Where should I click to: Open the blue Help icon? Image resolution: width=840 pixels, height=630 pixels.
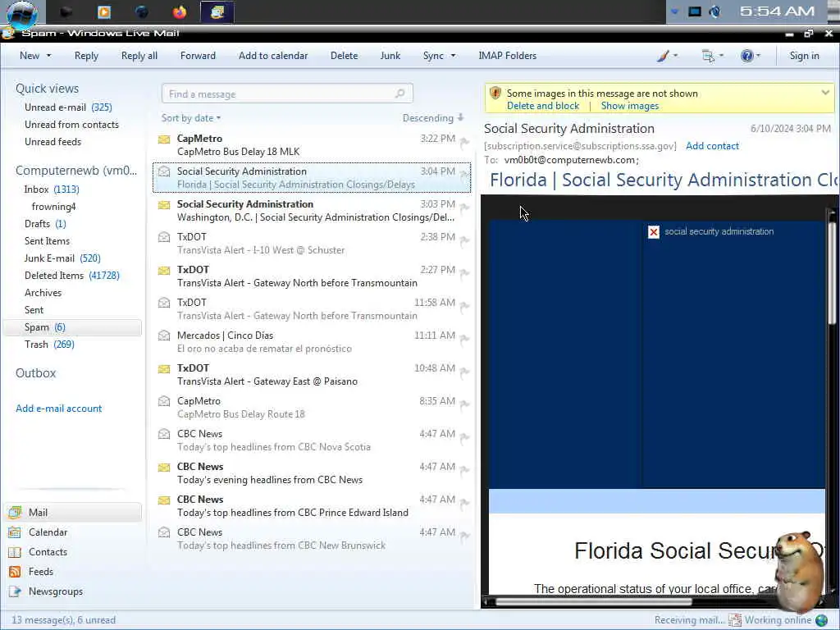pos(746,56)
